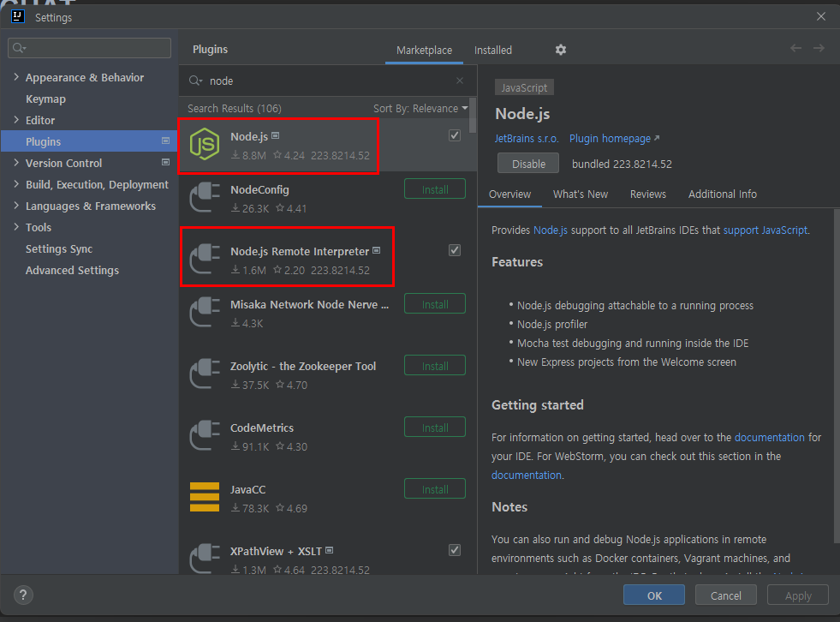Open the What's New tab
840x622 pixels.
click(x=581, y=194)
